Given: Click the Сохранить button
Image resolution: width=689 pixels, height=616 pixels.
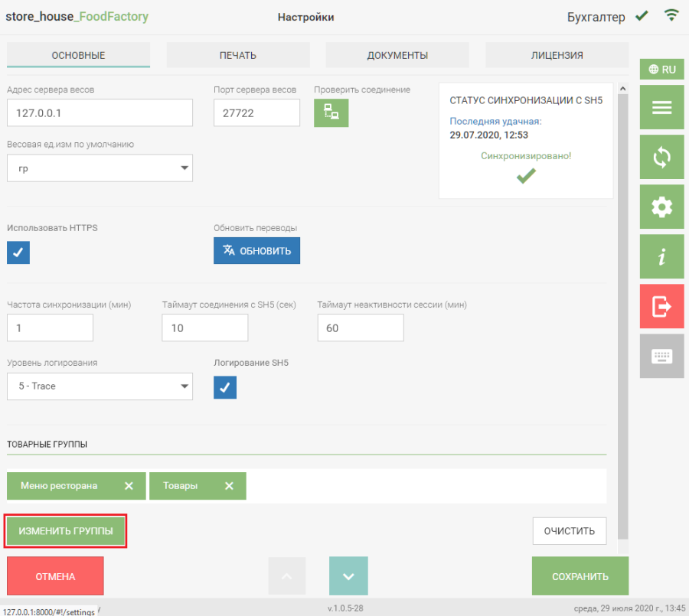Looking at the screenshot, I should click(580, 576).
